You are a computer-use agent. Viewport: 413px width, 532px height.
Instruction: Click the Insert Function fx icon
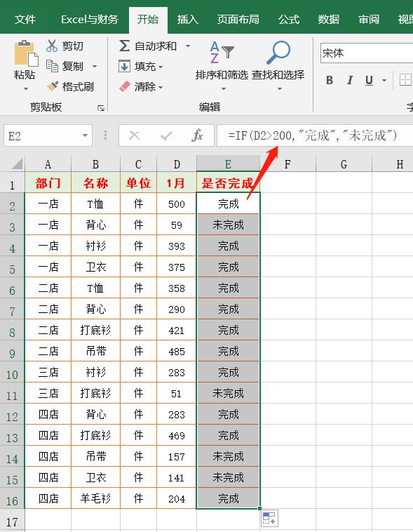click(x=197, y=135)
